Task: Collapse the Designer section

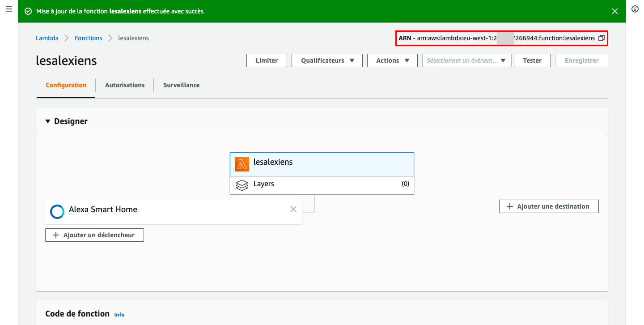Action: click(x=48, y=121)
